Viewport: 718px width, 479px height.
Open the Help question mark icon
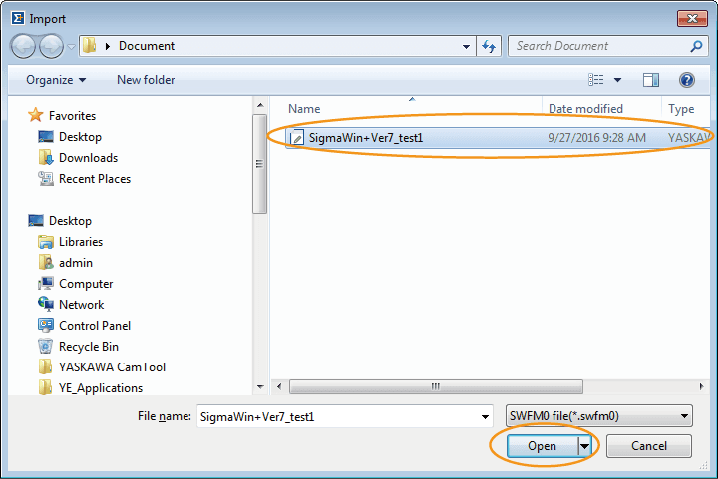[687, 80]
